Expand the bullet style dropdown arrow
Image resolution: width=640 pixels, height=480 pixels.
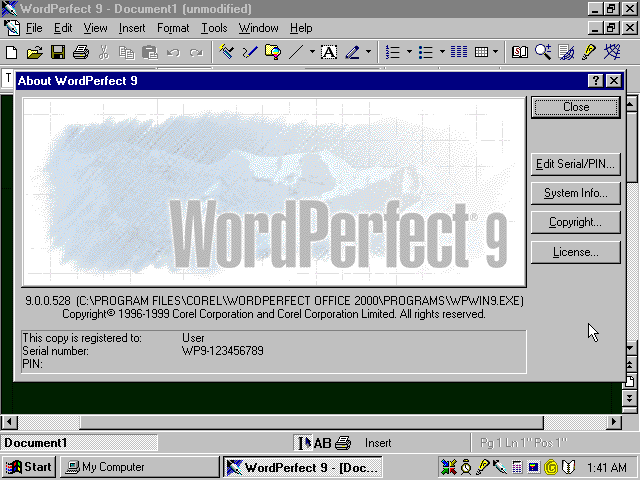pyautogui.click(x=442, y=52)
